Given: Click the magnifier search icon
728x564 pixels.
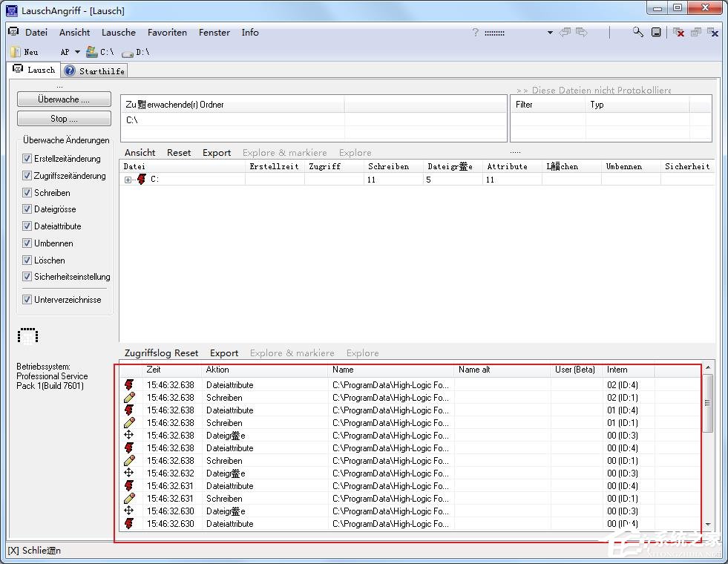Looking at the screenshot, I should tap(638, 32).
